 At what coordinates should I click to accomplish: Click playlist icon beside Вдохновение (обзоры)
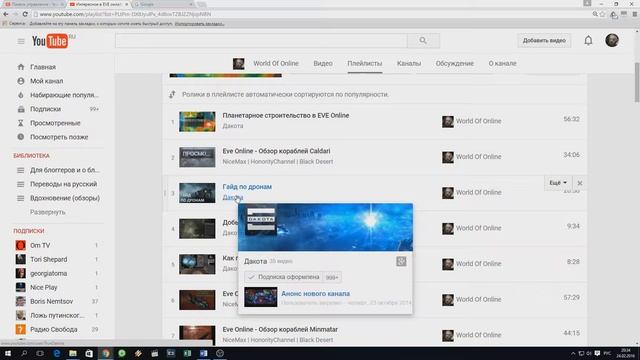click(21, 198)
